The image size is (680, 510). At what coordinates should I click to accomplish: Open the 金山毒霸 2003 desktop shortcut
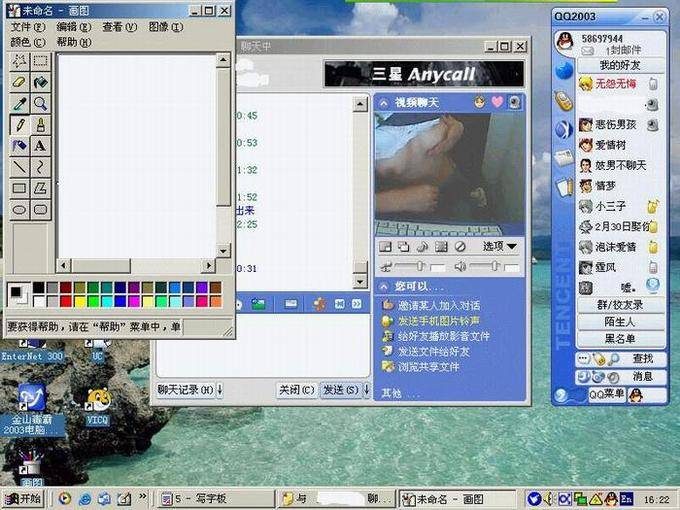(32, 409)
